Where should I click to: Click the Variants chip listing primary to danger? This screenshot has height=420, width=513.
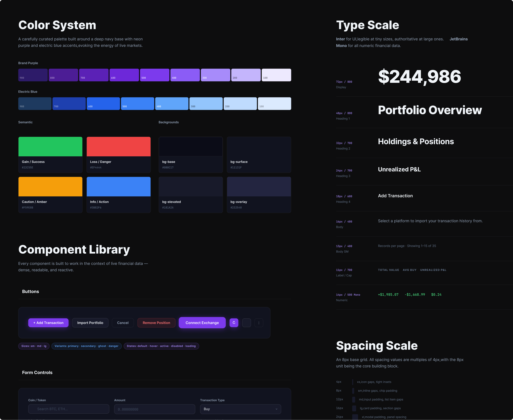click(x=87, y=346)
